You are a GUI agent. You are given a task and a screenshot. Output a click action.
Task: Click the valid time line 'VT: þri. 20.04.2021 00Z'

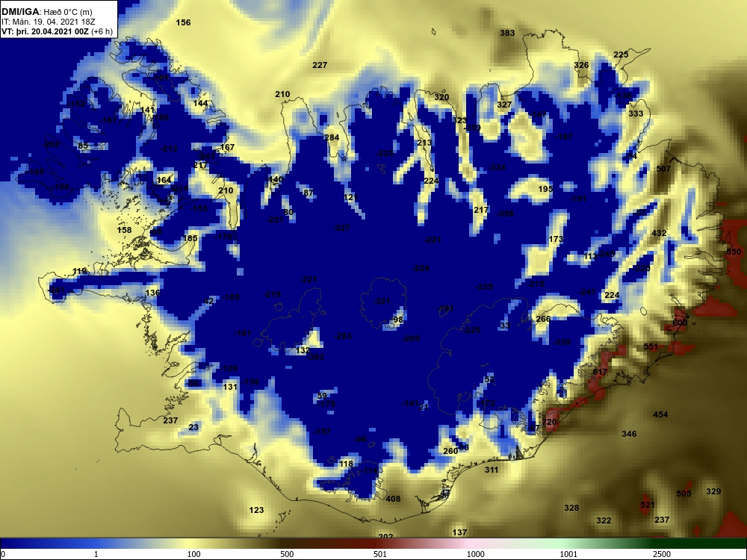pyautogui.click(x=45, y=31)
